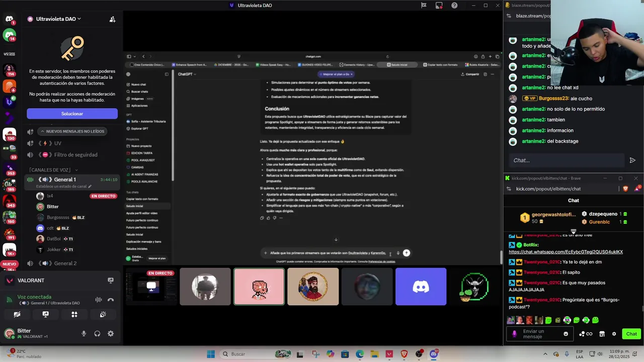Click the Bitter user in voice channel
The width and height of the screenshot is (644, 362).
[52, 207]
